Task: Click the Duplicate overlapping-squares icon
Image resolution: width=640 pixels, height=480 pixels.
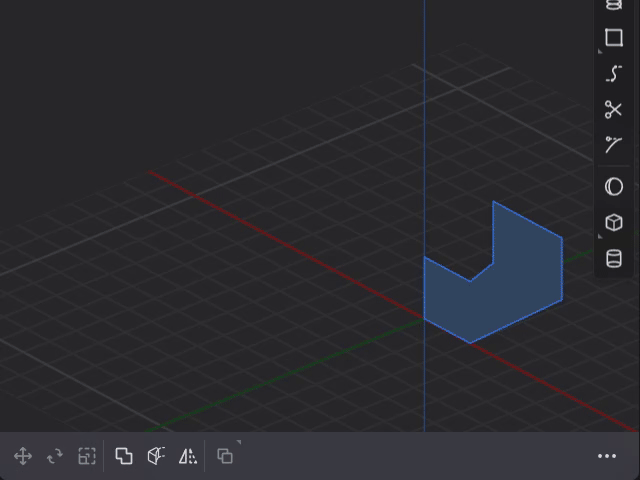Action: coord(225,456)
